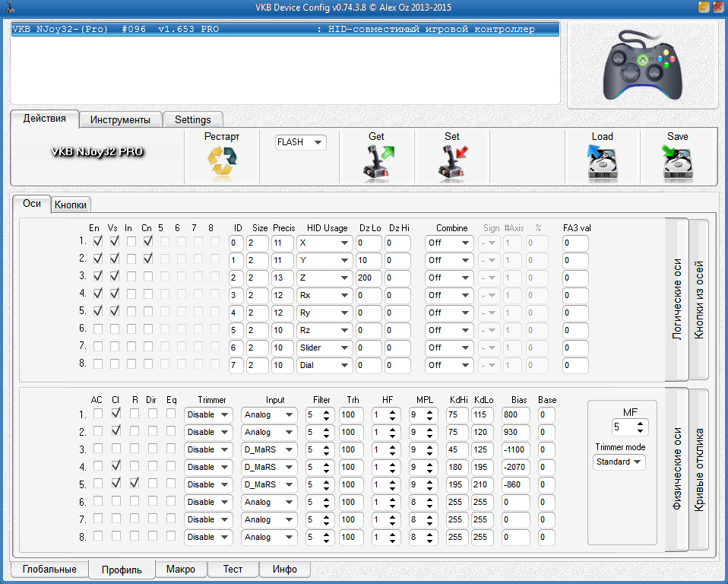Switch to the Инструменты tab
Viewport: 728px width, 584px height.
(x=120, y=119)
